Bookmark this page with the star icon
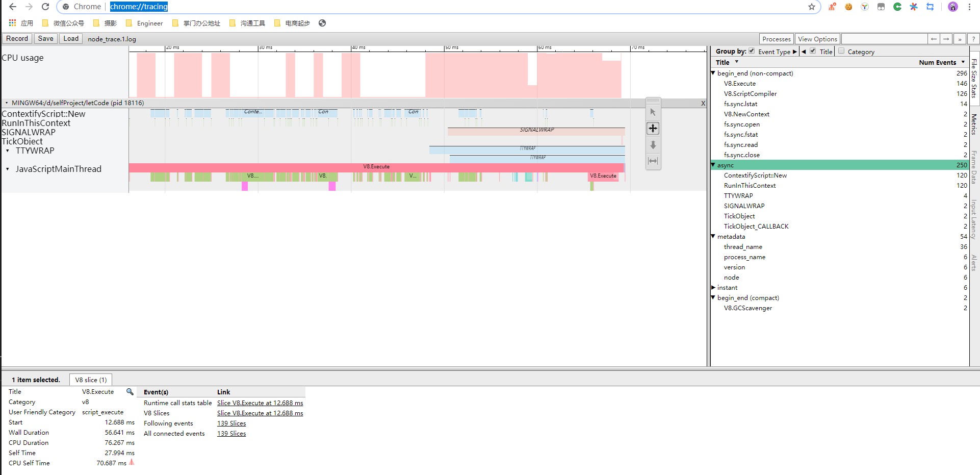 (x=812, y=7)
